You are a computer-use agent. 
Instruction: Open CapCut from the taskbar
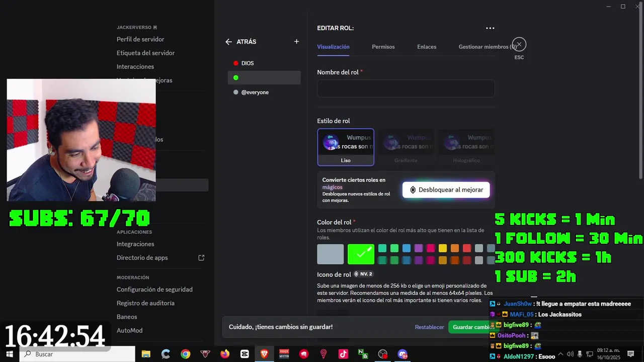coord(245,354)
